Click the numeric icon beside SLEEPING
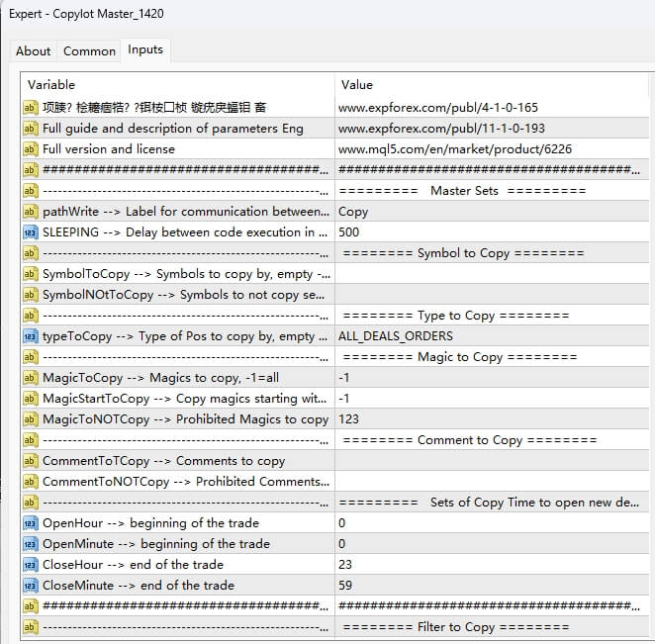This screenshot has height=644, width=655. (x=30, y=232)
